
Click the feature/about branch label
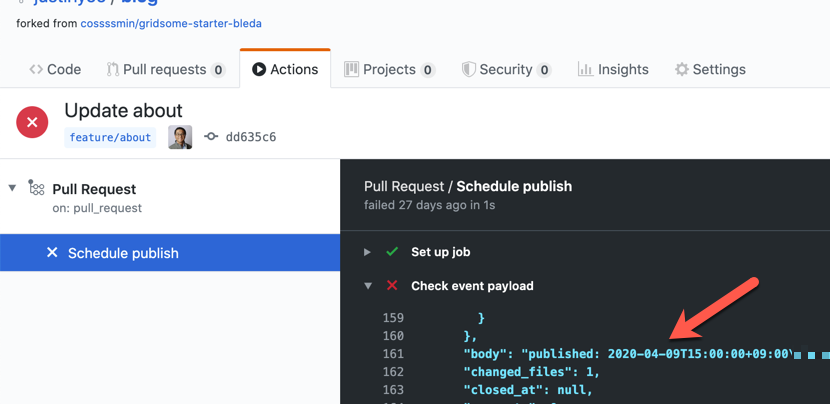(110, 138)
